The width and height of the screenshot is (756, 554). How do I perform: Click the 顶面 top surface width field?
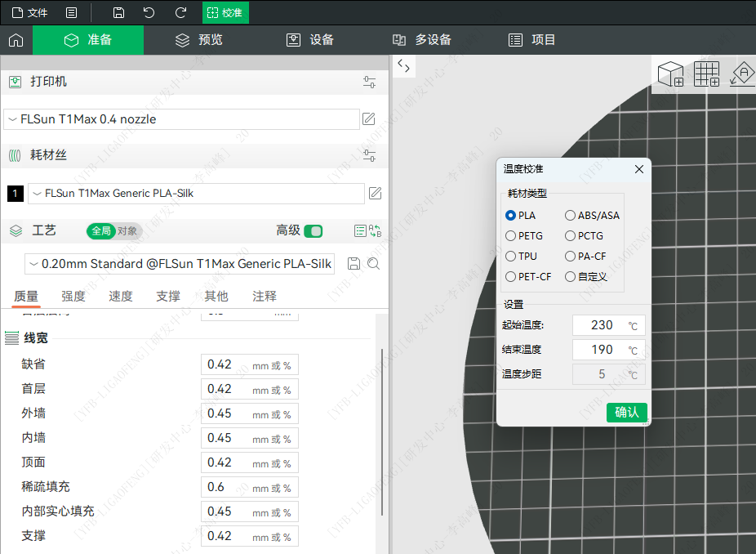pos(250,462)
